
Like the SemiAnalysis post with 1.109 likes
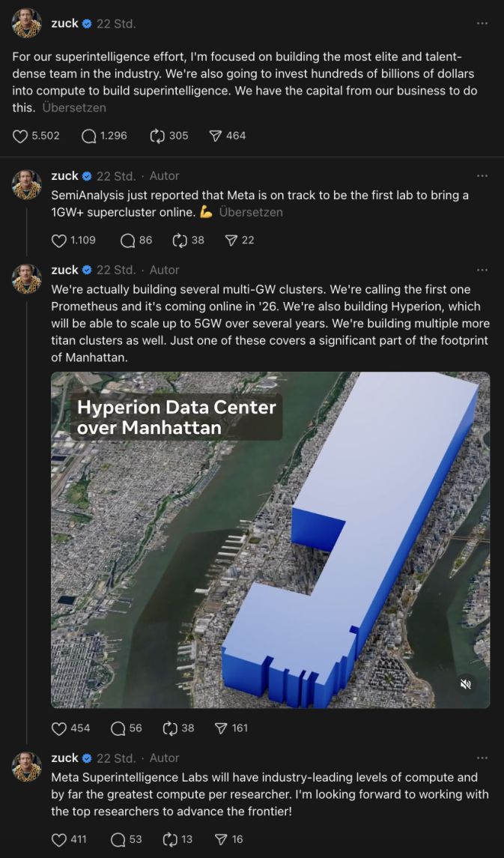coord(58,241)
